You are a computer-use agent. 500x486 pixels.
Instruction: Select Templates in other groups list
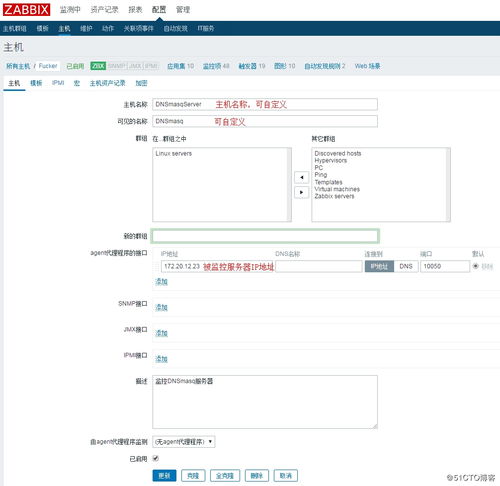328,182
